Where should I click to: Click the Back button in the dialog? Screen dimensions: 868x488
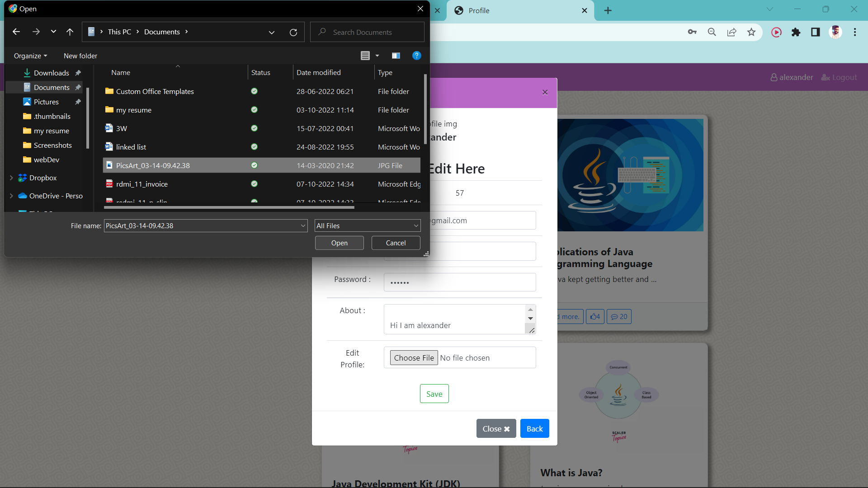pyautogui.click(x=534, y=428)
